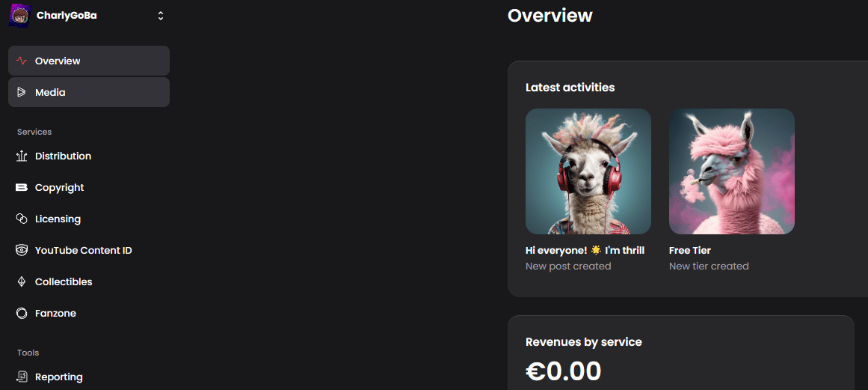Click the Distribution arrows icon
This screenshot has height=390, width=868.
tap(22, 156)
